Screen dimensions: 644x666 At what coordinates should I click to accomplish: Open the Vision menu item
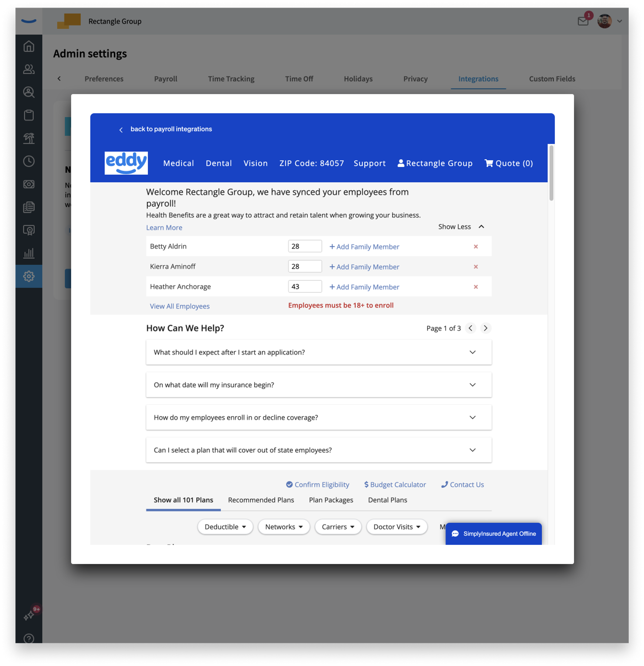tap(255, 163)
